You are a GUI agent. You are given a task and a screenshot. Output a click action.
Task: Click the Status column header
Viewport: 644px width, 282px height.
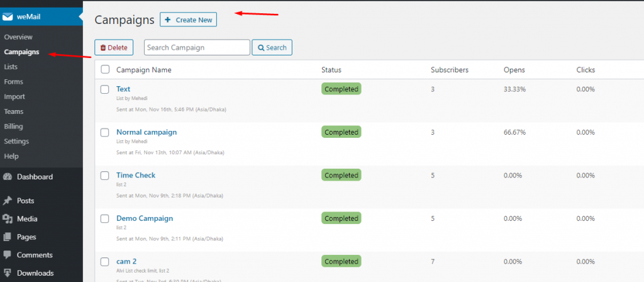pos(331,70)
